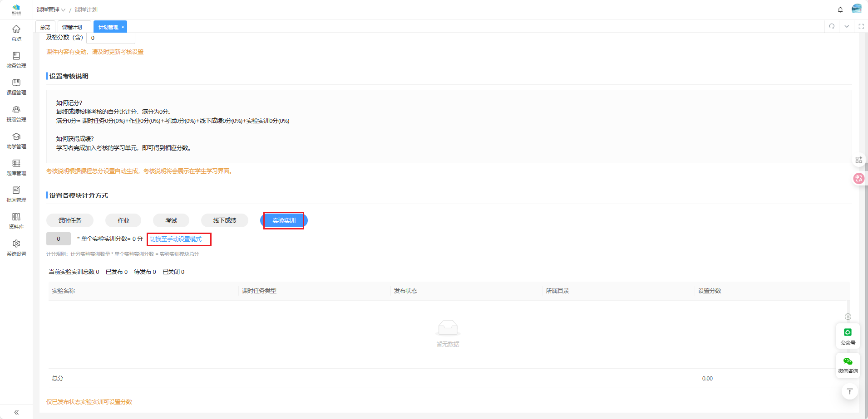This screenshot has width=868, height=419.
Task: Select the 课时任务 module pill
Action: click(70, 220)
